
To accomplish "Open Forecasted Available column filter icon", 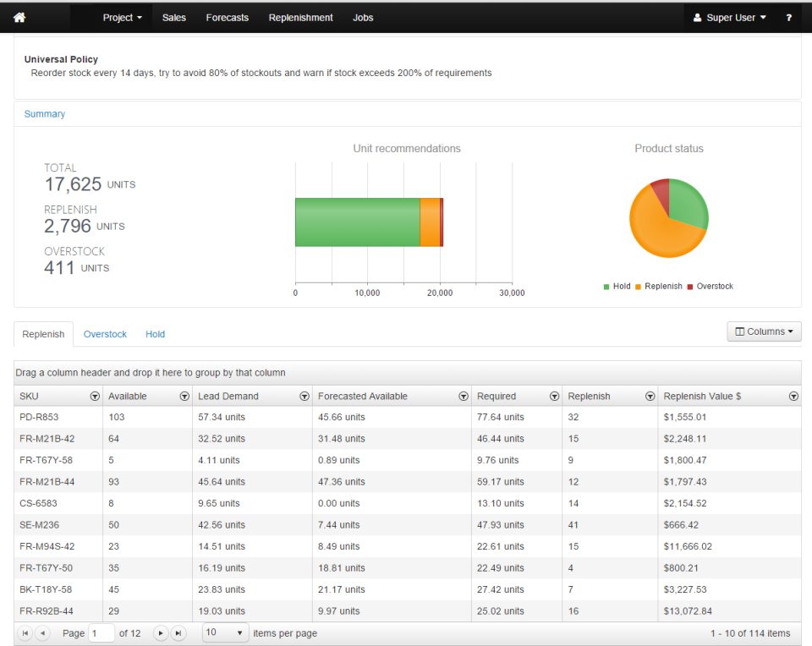I will (x=464, y=397).
